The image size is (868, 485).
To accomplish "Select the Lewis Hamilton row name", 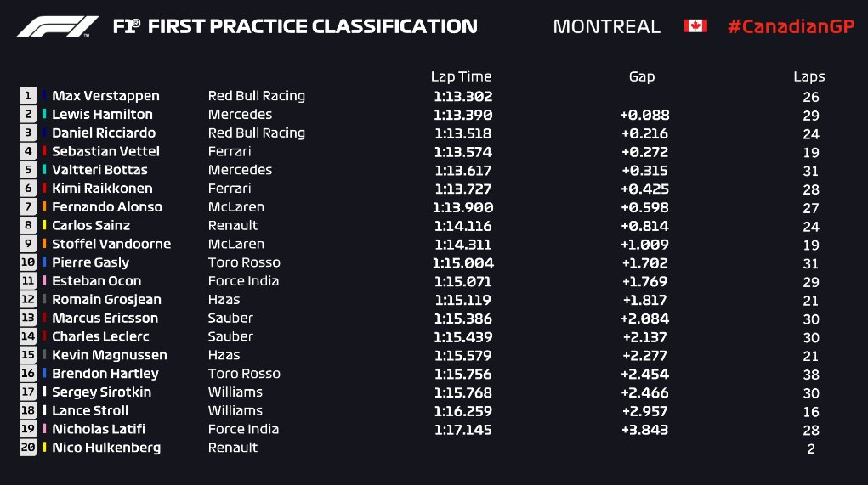I will pos(102,115).
